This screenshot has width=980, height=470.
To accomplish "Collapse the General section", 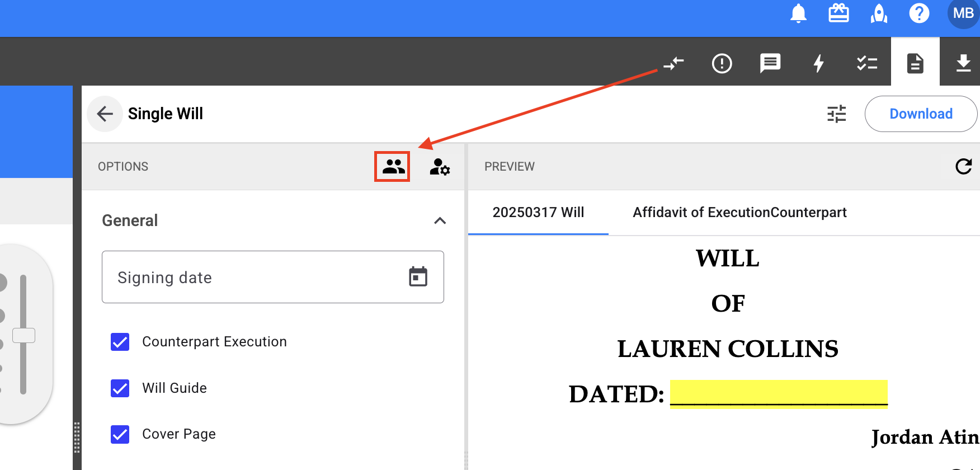I will tap(440, 220).
